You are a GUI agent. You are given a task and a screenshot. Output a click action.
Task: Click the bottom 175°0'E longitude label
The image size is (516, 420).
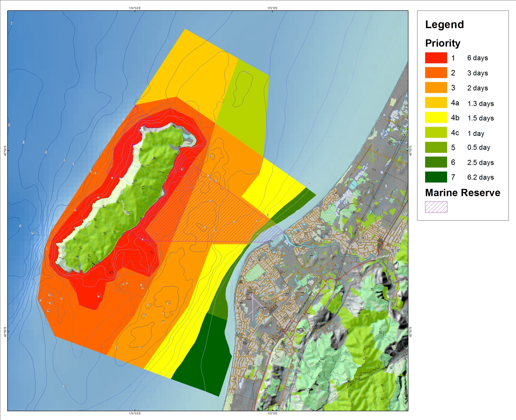[272, 413]
